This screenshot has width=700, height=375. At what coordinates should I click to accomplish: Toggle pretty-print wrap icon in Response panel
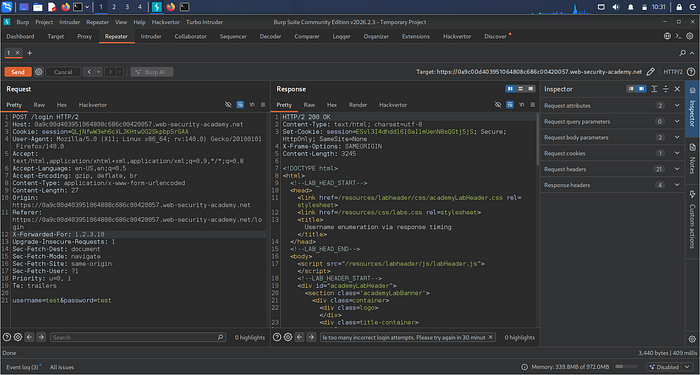coord(510,105)
